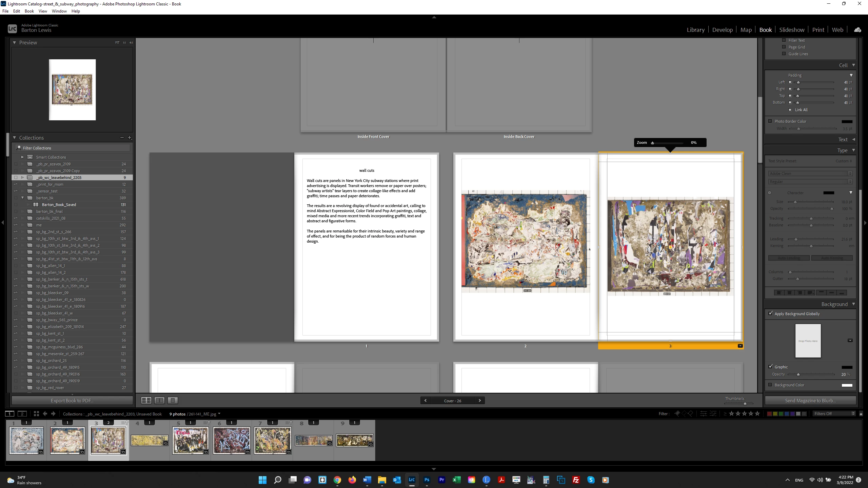
Task: Enable Guide Lines checkbox
Action: point(784,54)
